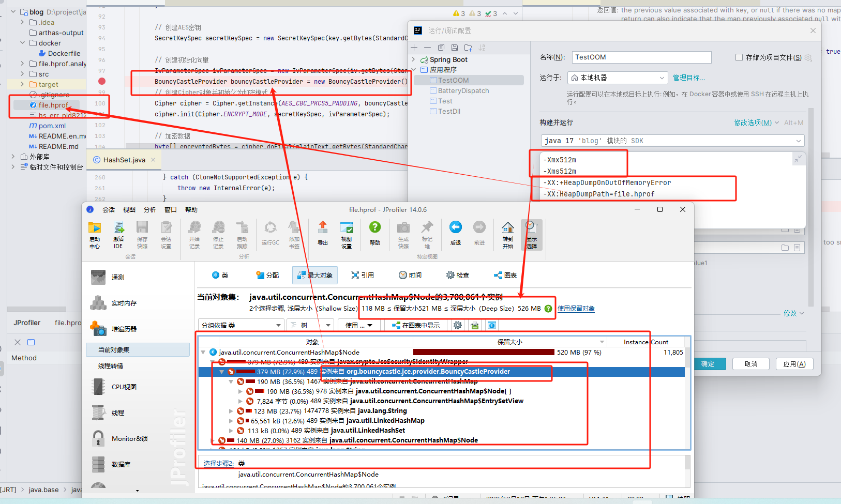The height and width of the screenshot is (504, 841).
Task: Select 当前对象集 in heap walker sidebar
Action: click(138, 350)
